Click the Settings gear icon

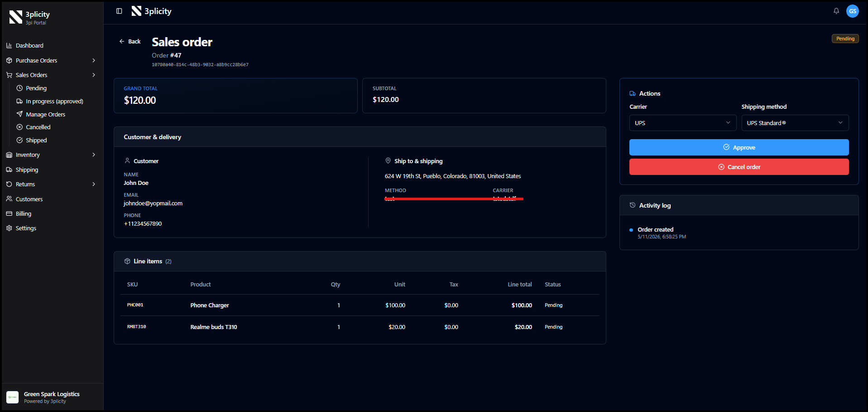pyautogui.click(x=9, y=228)
